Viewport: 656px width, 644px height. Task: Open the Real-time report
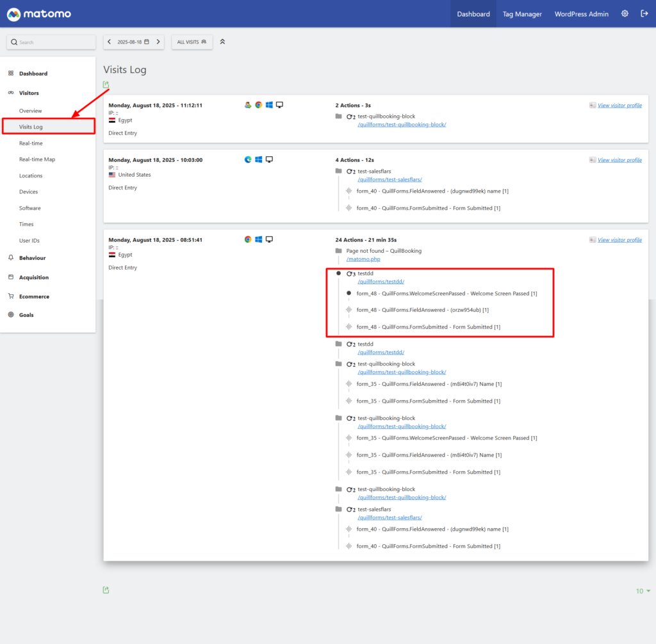click(31, 143)
